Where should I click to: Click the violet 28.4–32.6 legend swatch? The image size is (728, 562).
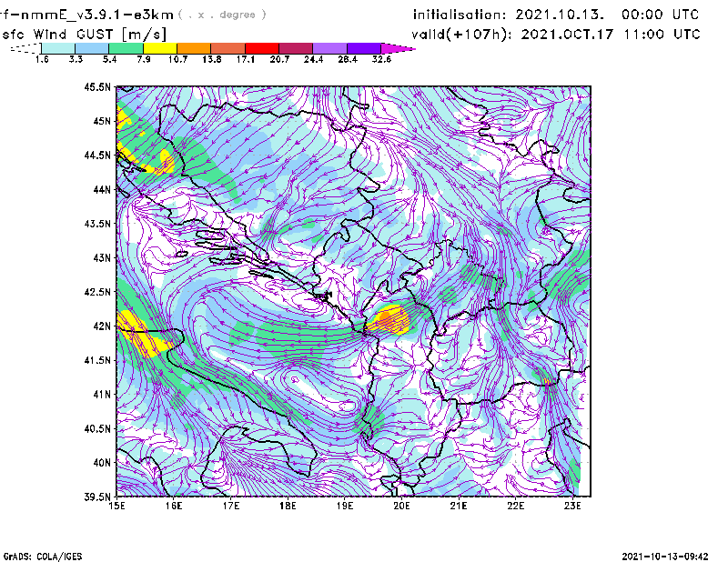pyautogui.click(x=364, y=48)
